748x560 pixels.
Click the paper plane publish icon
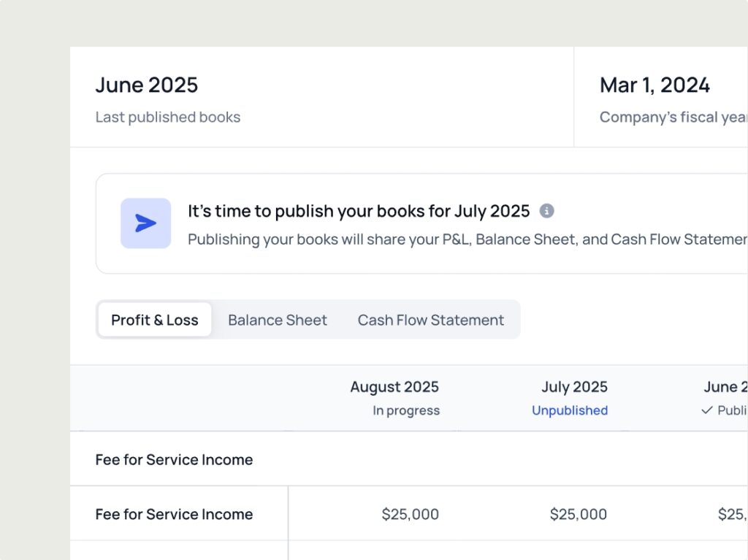146,223
